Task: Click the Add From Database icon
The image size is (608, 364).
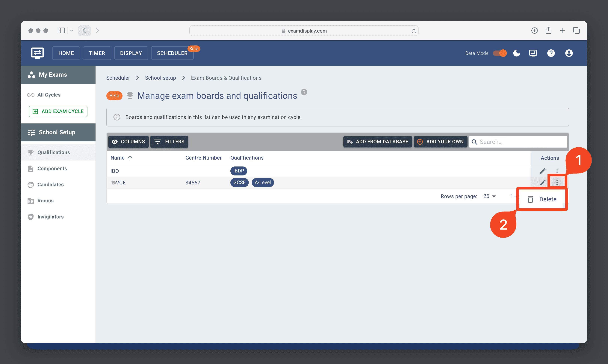Action: 349,142
